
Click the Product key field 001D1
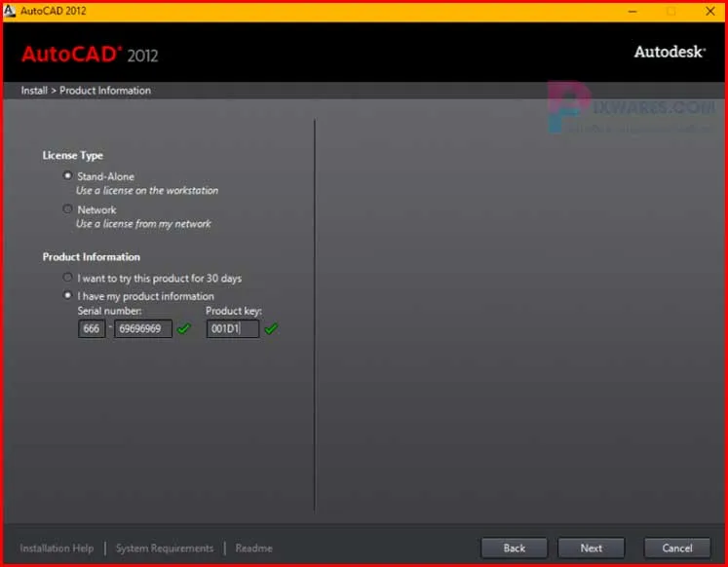tap(233, 328)
